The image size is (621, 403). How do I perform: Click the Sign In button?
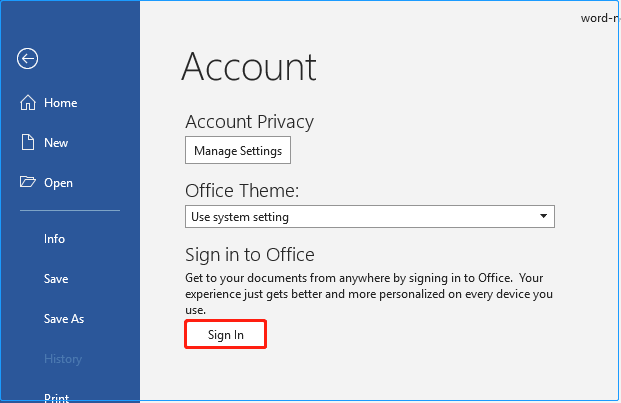pyautogui.click(x=225, y=334)
